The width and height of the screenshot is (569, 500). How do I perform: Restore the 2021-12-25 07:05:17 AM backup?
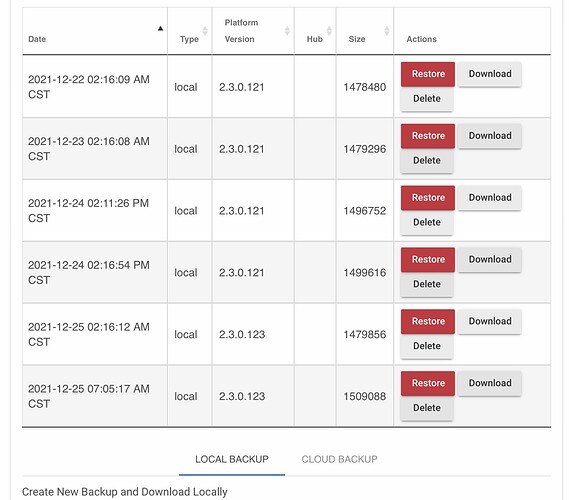click(428, 383)
